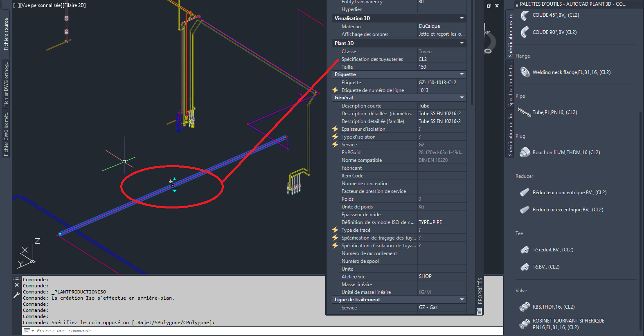Choose the Tube PL PN16 pipe tool
The image size is (644, 336).
[548, 112]
